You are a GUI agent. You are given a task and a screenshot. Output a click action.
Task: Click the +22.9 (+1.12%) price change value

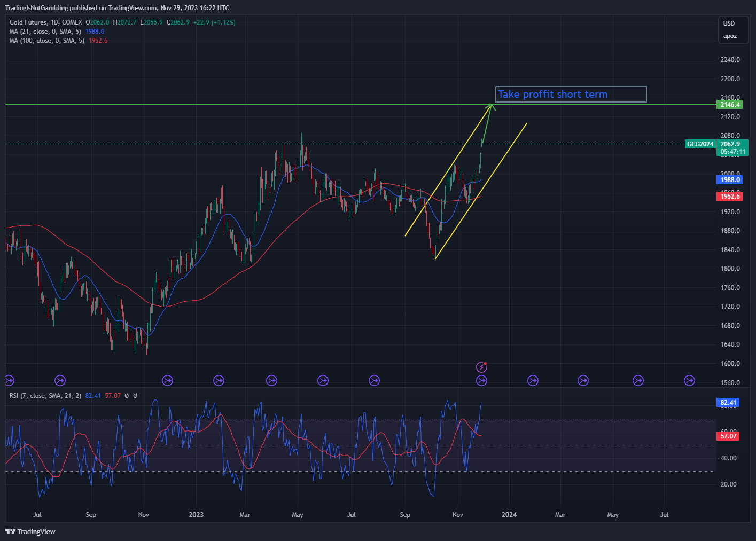tap(214, 22)
